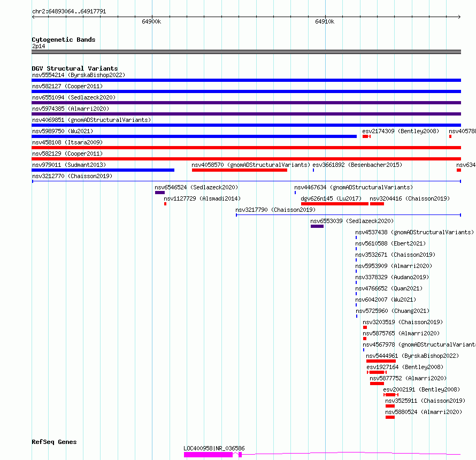Click the 64900k ruler marker

coord(151,21)
